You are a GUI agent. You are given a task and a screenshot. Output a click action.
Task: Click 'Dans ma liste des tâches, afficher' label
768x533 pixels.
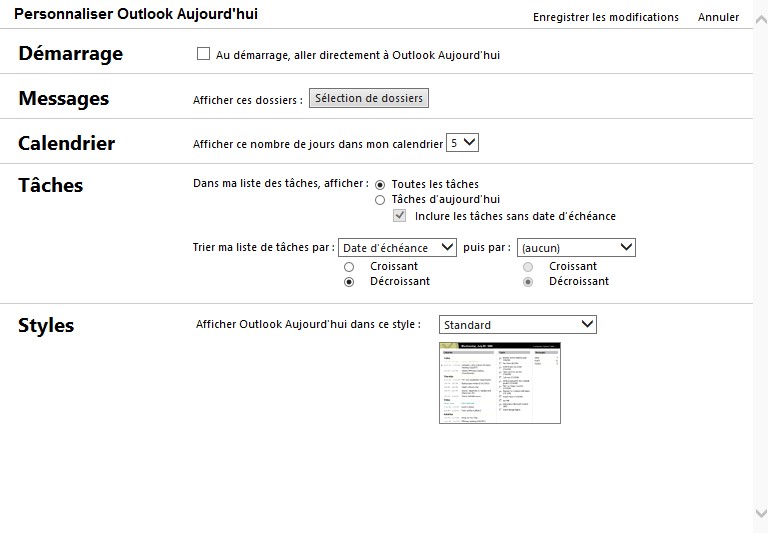click(281, 183)
